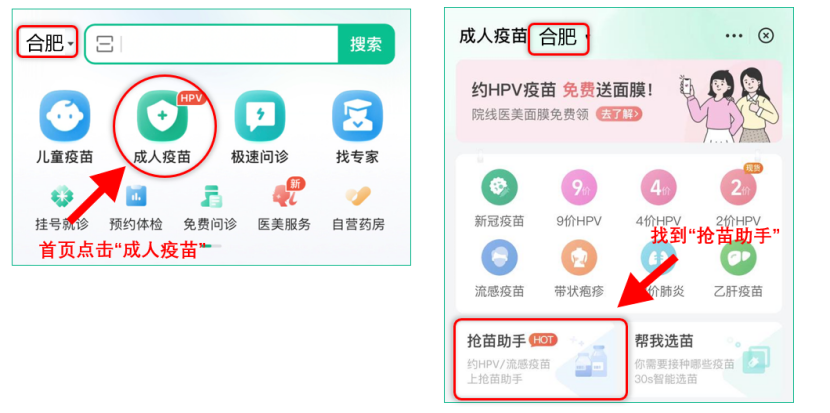Select the 挂号就诊 registration icon
Viewport: 830px width, 413px height.
tap(62, 197)
